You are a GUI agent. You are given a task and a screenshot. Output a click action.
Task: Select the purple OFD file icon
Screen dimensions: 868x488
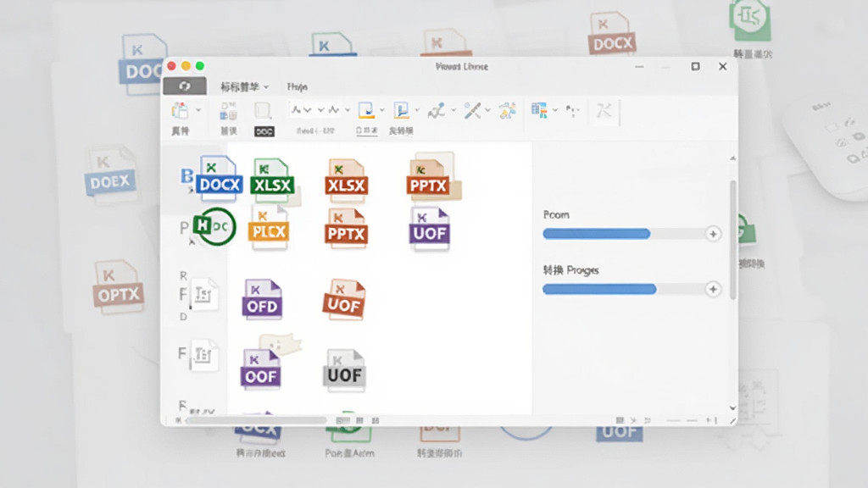[263, 299]
